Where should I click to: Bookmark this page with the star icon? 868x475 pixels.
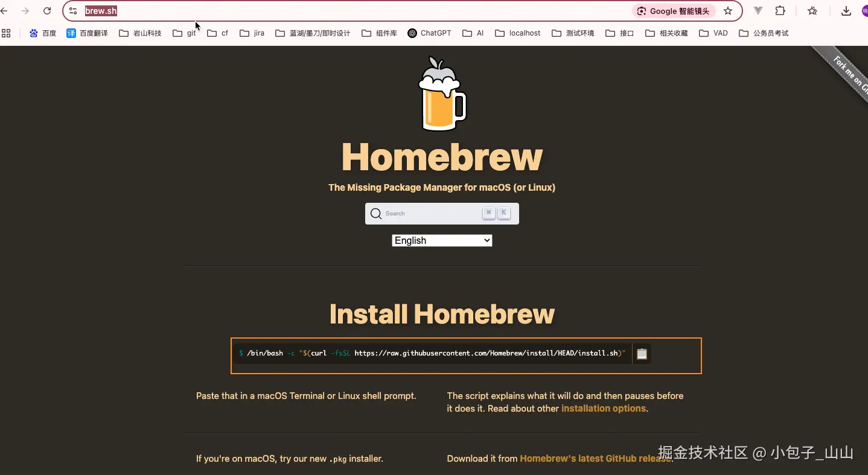(x=728, y=11)
